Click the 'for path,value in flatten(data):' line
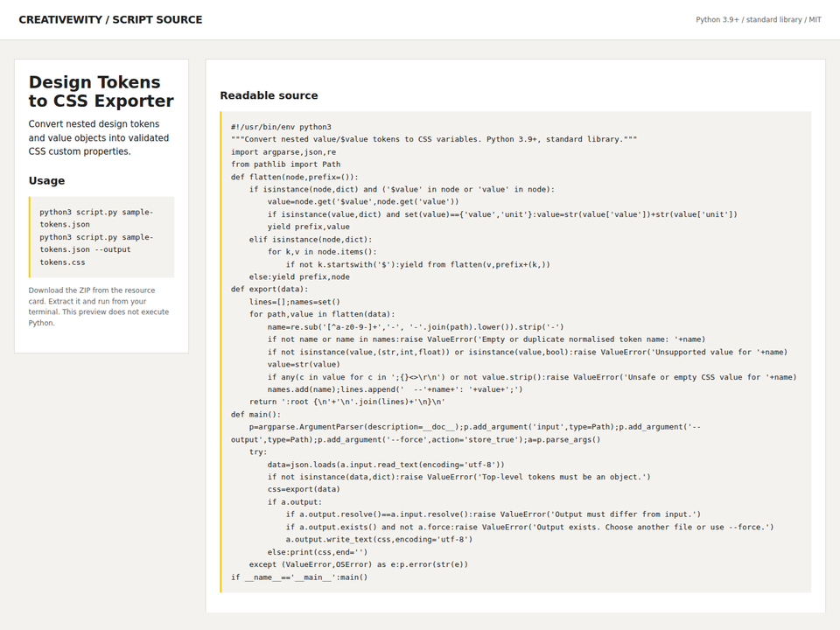This screenshot has height=630, width=840. click(322, 314)
